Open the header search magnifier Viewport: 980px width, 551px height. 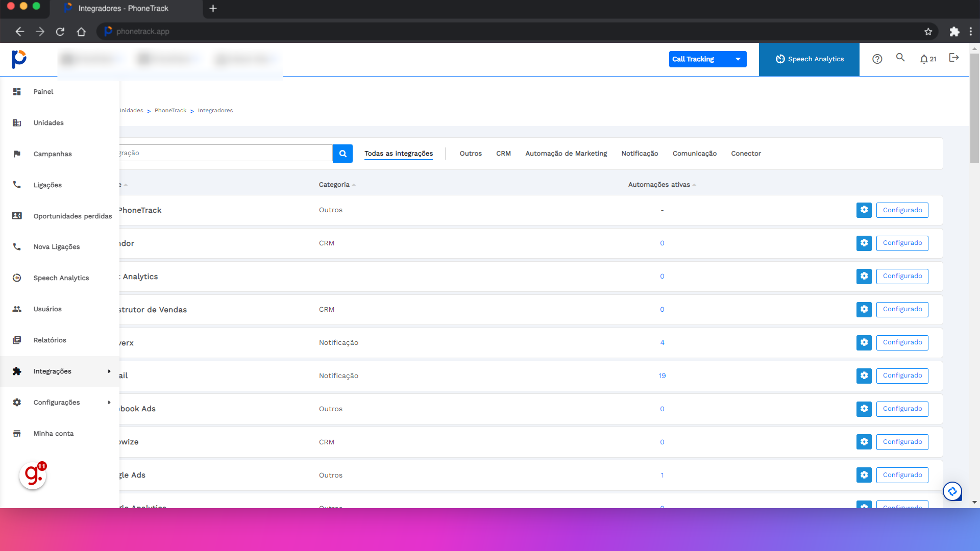[x=900, y=58]
